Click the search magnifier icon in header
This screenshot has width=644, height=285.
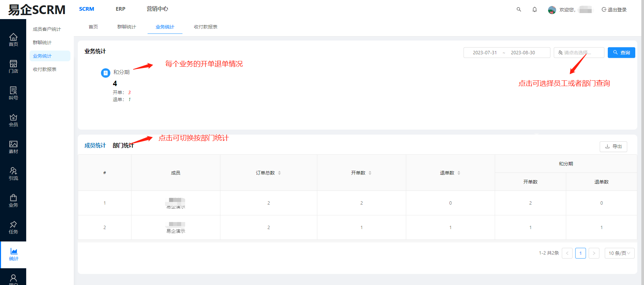(519, 9)
